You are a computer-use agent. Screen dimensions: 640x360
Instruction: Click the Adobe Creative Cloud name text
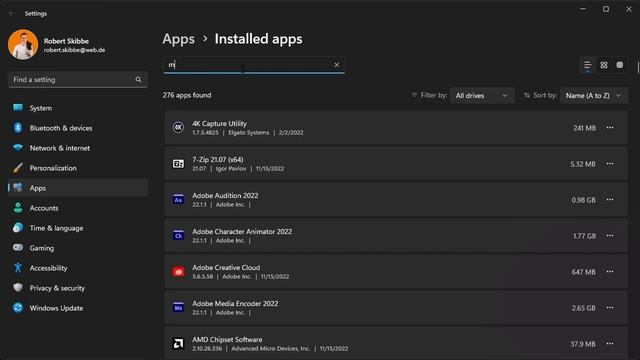[226, 267]
